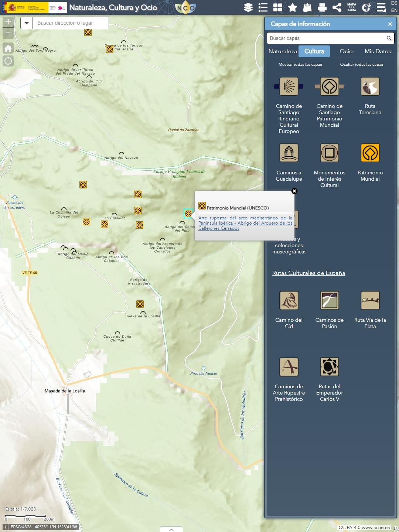Click the star favorites icon

click(x=293, y=7)
